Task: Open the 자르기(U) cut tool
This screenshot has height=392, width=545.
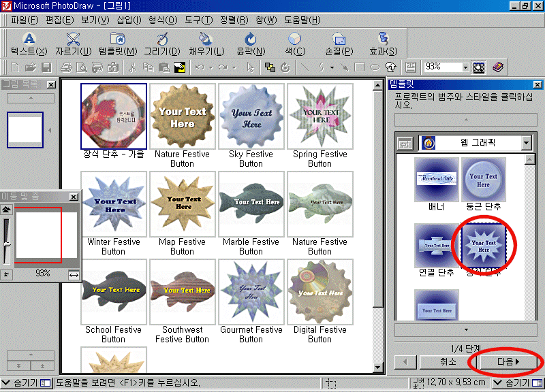Action: (74, 44)
